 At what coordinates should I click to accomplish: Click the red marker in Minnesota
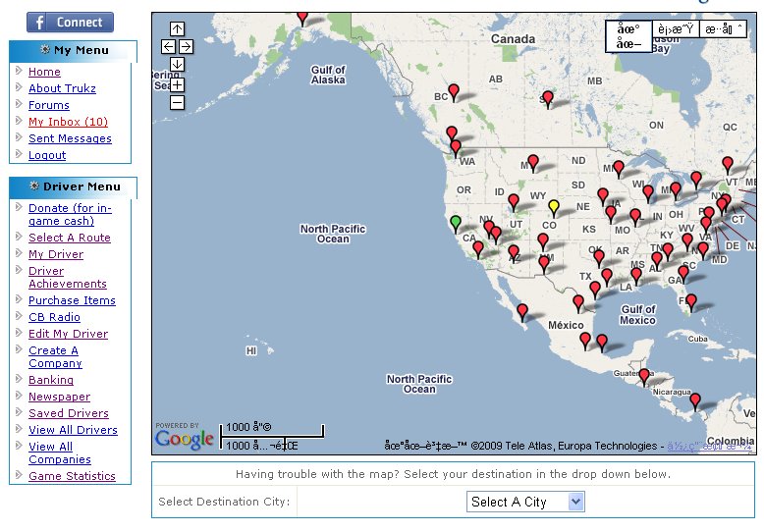(619, 169)
